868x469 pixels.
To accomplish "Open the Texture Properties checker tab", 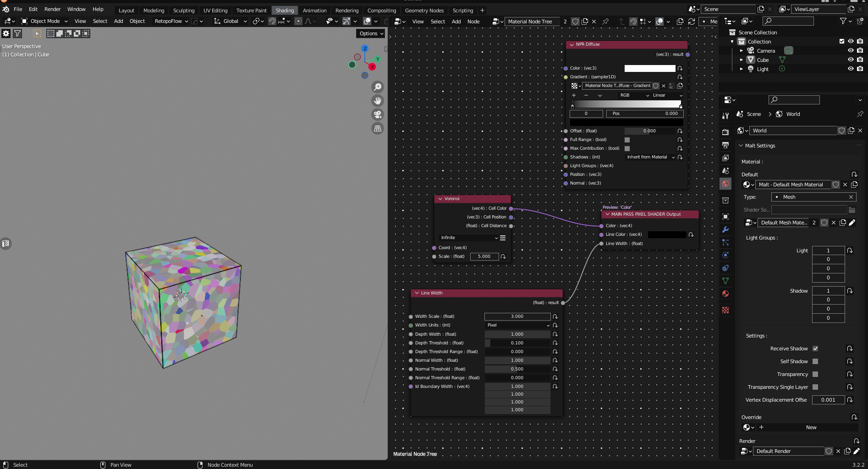I will point(725,310).
